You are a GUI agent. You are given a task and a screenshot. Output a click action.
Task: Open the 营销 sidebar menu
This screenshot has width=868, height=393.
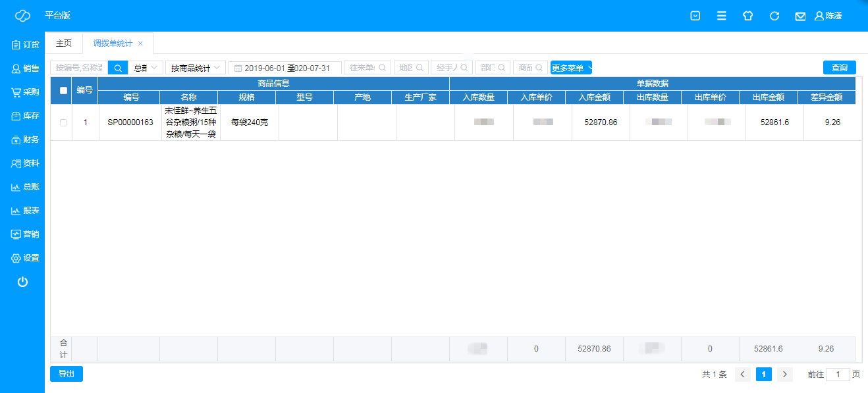tap(26, 234)
